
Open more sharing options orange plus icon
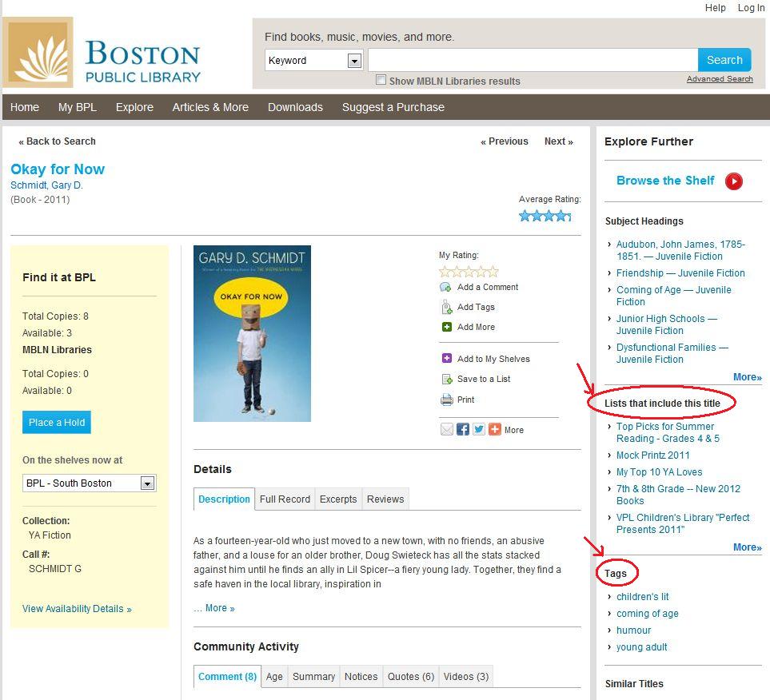pos(494,430)
